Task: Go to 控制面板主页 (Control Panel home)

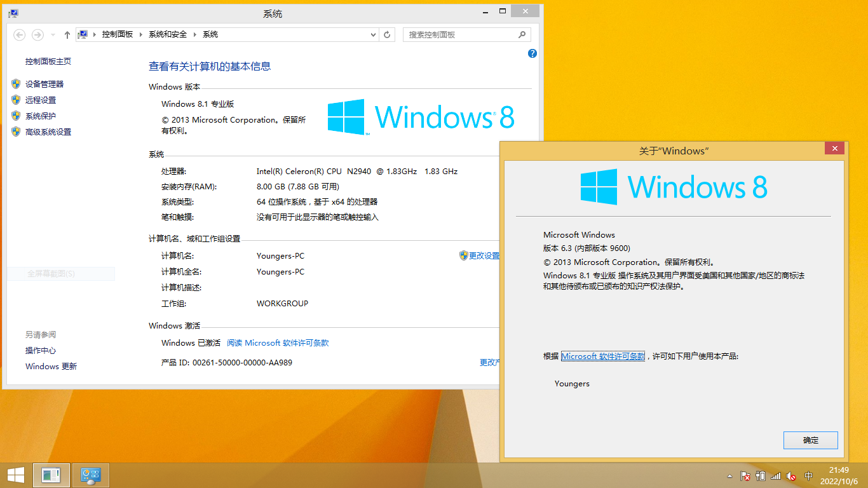Action: (x=48, y=61)
